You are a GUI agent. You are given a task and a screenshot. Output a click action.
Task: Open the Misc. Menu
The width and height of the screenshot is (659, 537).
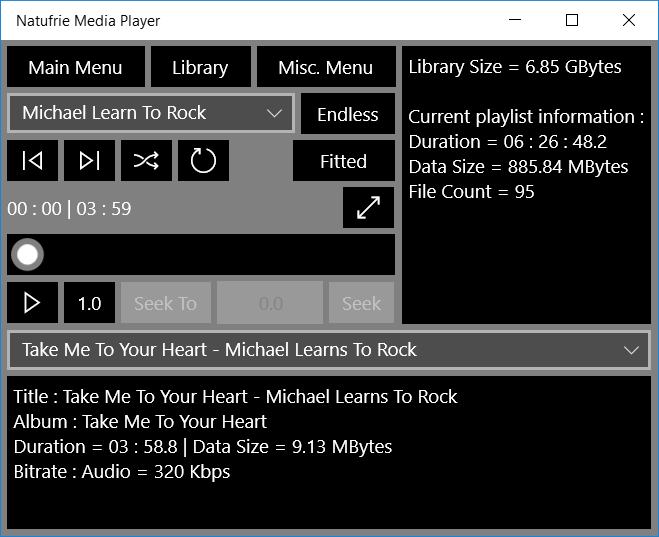tap(326, 67)
